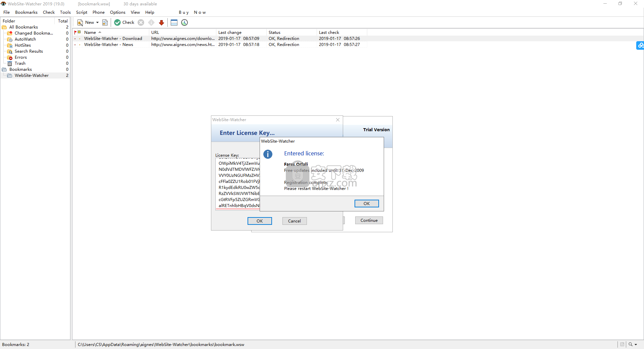
Task: Select the Changed Bookmarks folder
Action: (x=34, y=33)
